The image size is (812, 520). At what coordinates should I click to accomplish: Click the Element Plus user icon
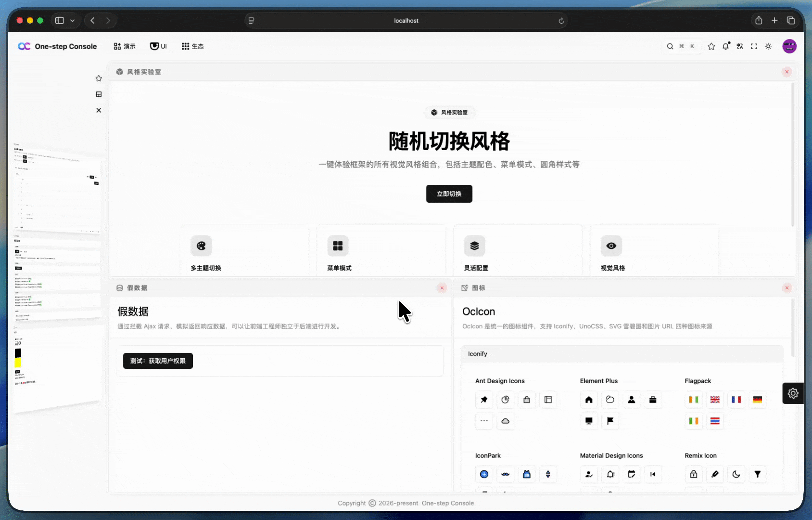click(x=632, y=400)
